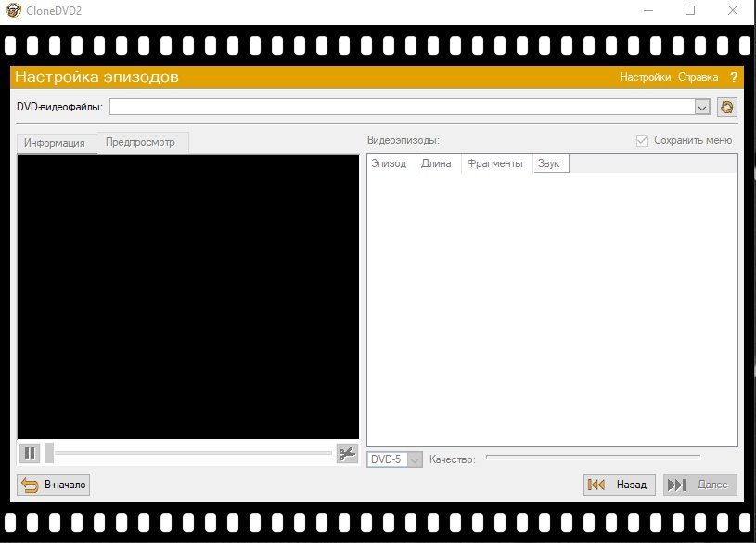This screenshot has height=543, width=756.
Task: Switch to the Информация tab
Action: pos(55,143)
